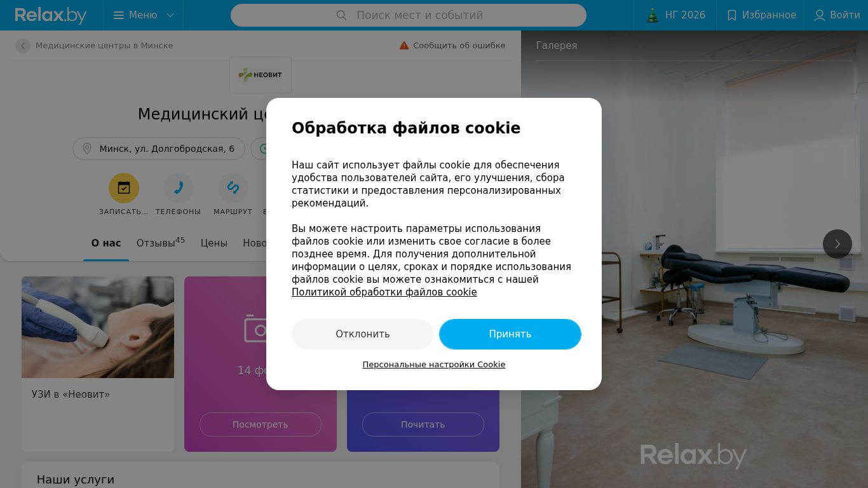
Task: Open Избранное bookmarks
Action: [x=761, y=15]
